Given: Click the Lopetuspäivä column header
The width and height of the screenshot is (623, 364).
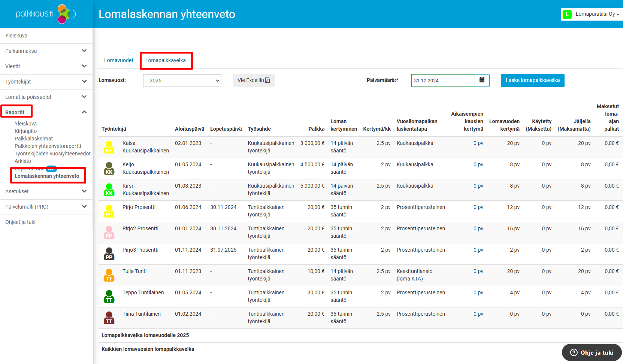Looking at the screenshot, I should coord(226,129).
